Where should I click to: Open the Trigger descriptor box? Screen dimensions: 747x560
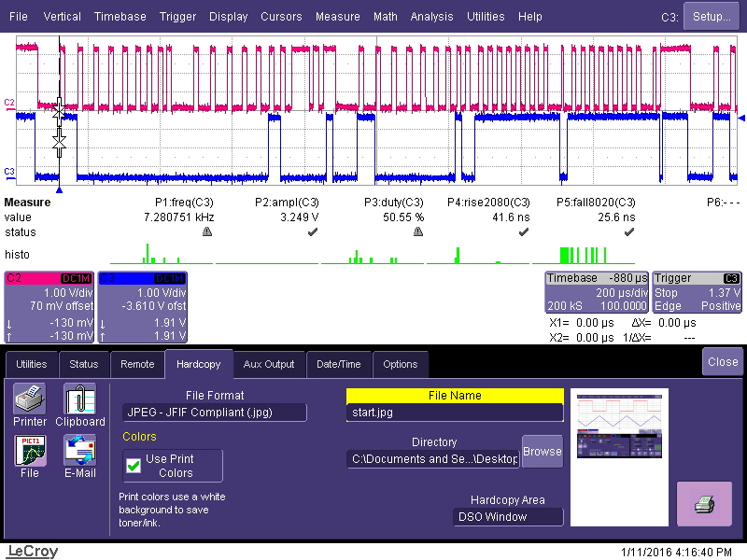(x=697, y=292)
